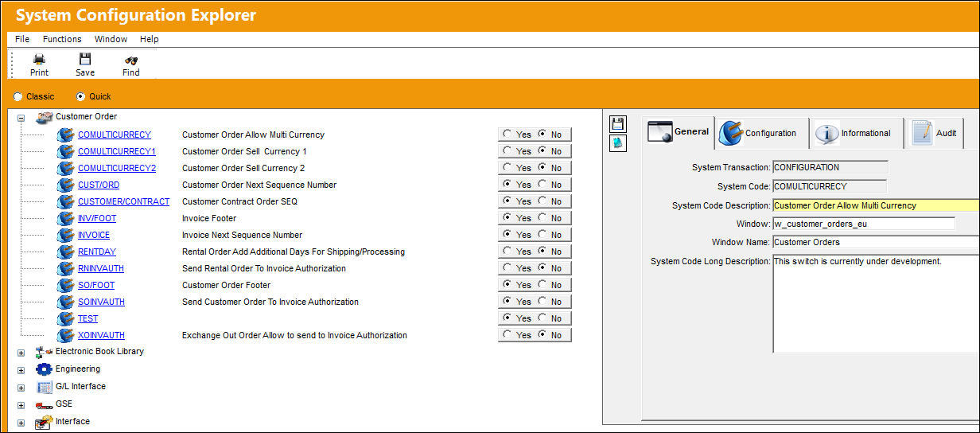The image size is (980, 433).
Task: Click the Customer Order folder icon
Action: click(x=45, y=117)
